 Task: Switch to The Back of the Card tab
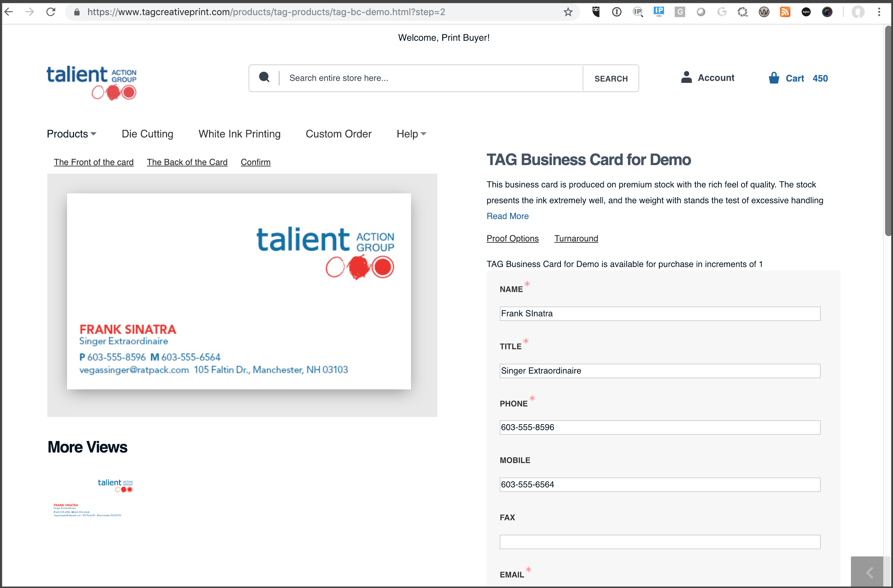tap(187, 162)
